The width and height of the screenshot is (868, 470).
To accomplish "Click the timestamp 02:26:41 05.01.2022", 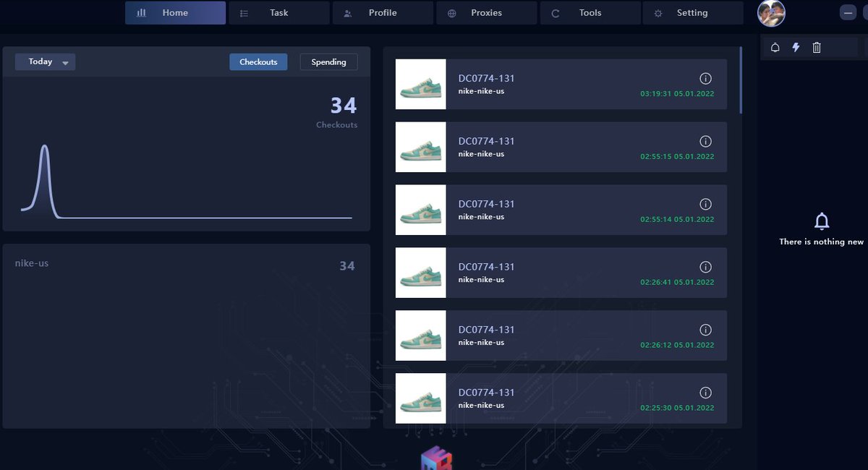I will coord(677,283).
